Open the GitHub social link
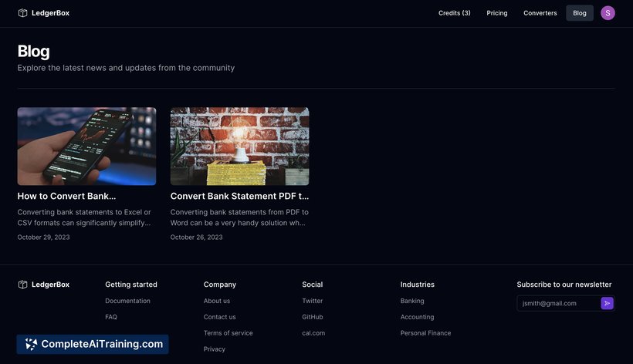 point(312,317)
